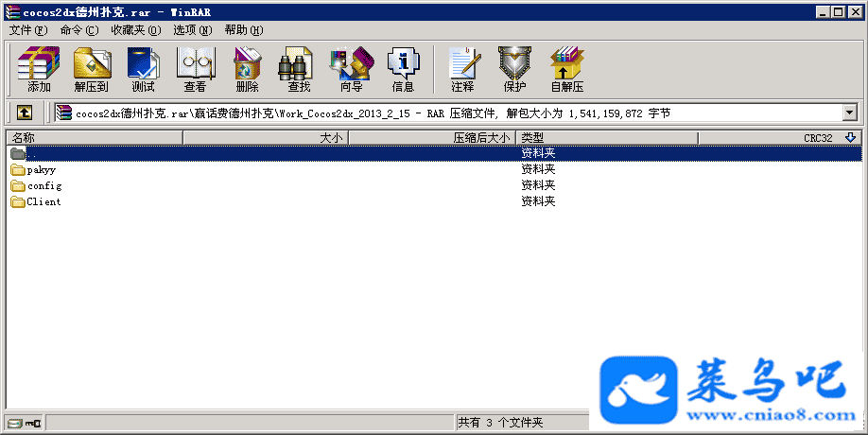Click the 保护 (Protect) toolbar icon
868x435 pixels.
[514, 70]
